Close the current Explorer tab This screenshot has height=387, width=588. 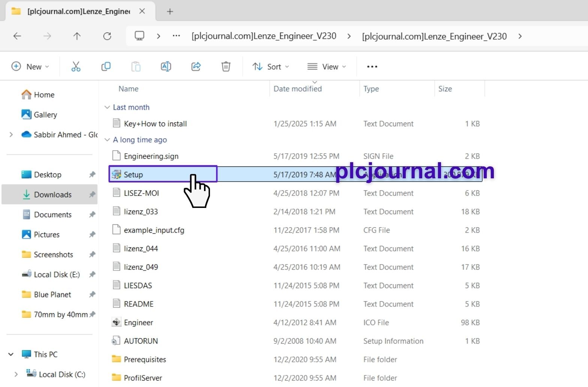[142, 11]
